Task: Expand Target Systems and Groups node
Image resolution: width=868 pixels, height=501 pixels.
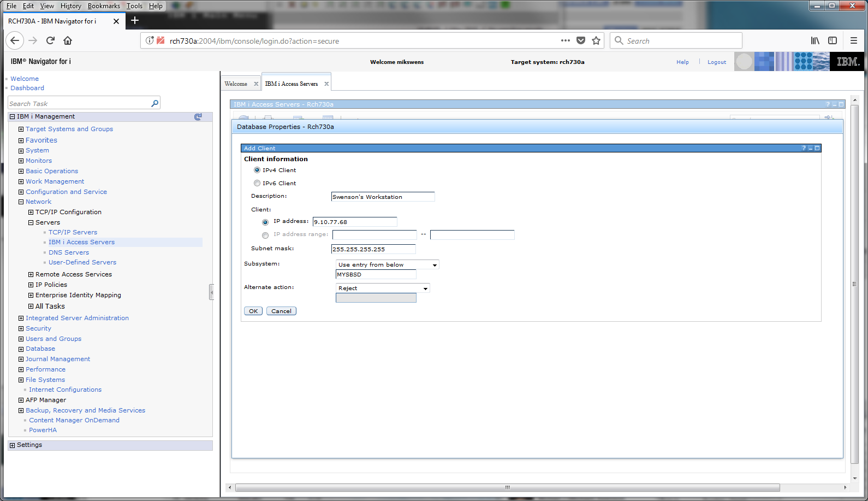Action: click(x=21, y=129)
